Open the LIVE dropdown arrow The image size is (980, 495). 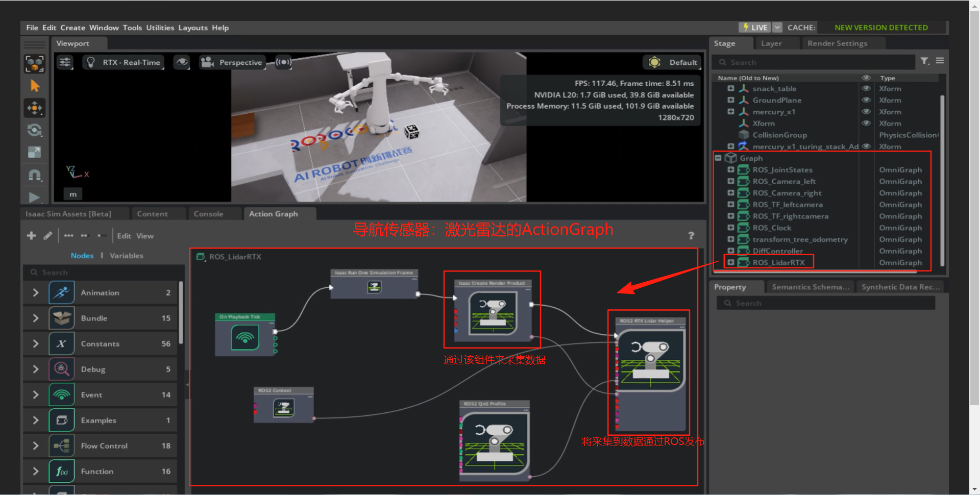(777, 27)
